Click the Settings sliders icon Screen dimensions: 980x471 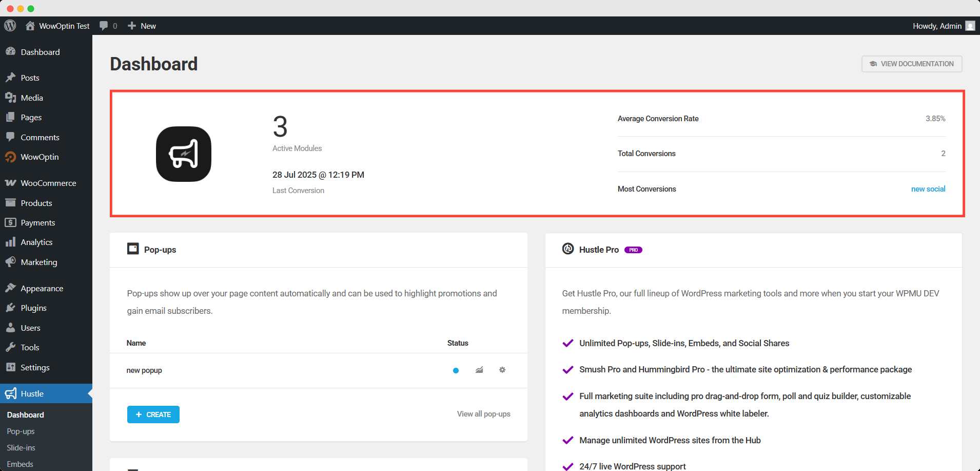pos(10,367)
